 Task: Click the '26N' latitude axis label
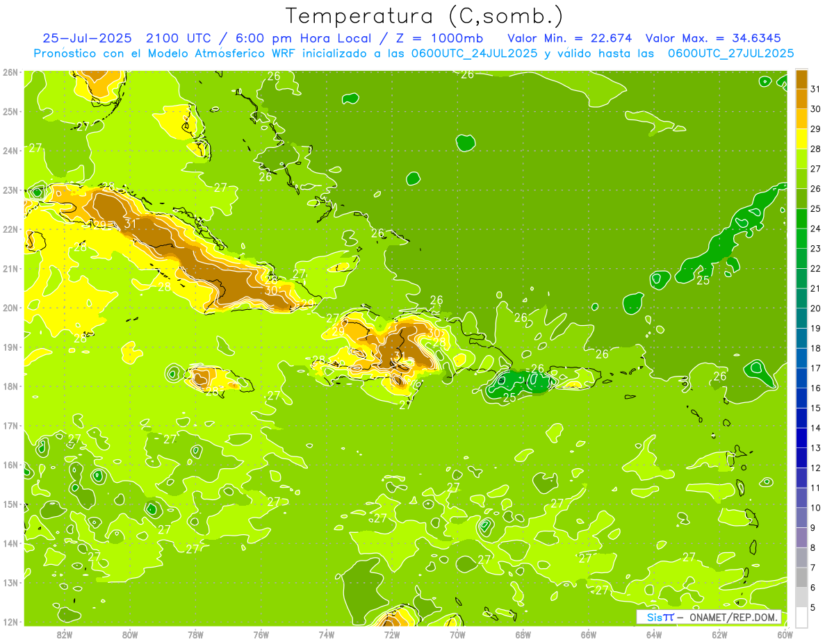click(x=10, y=72)
